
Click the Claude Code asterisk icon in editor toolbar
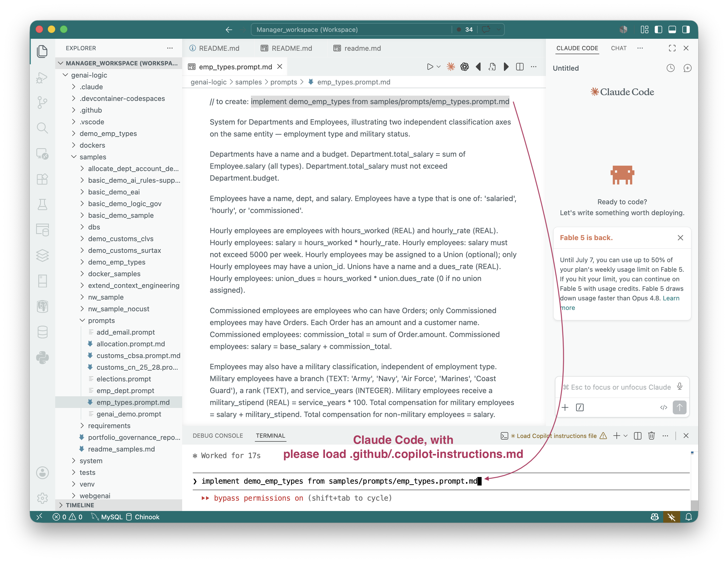pos(451,67)
